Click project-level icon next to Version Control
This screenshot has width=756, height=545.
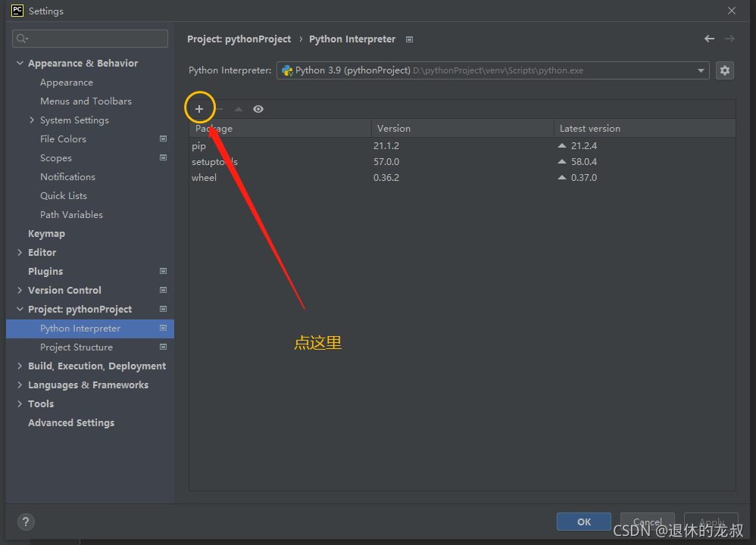coord(164,290)
